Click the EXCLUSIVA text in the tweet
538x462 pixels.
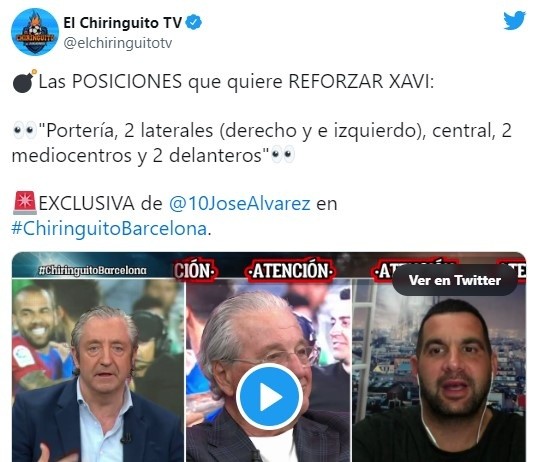pos(86,203)
